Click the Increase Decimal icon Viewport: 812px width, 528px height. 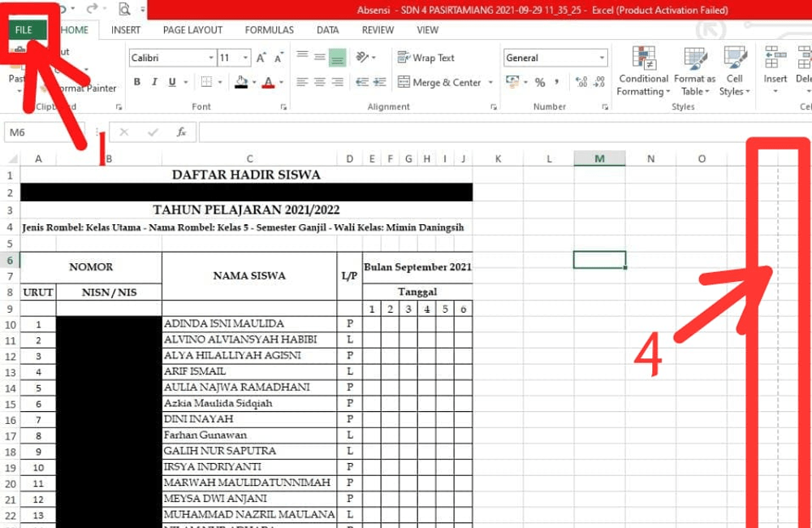click(x=583, y=80)
